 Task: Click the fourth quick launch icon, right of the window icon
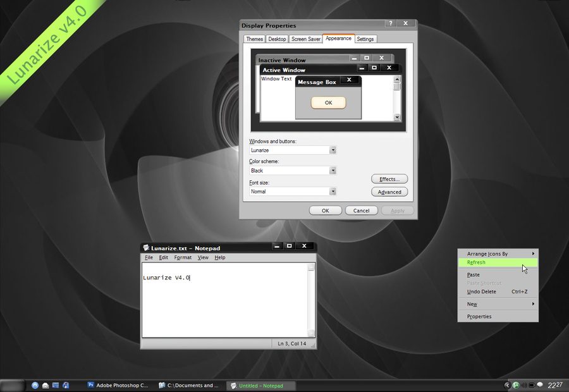(x=66, y=386)
